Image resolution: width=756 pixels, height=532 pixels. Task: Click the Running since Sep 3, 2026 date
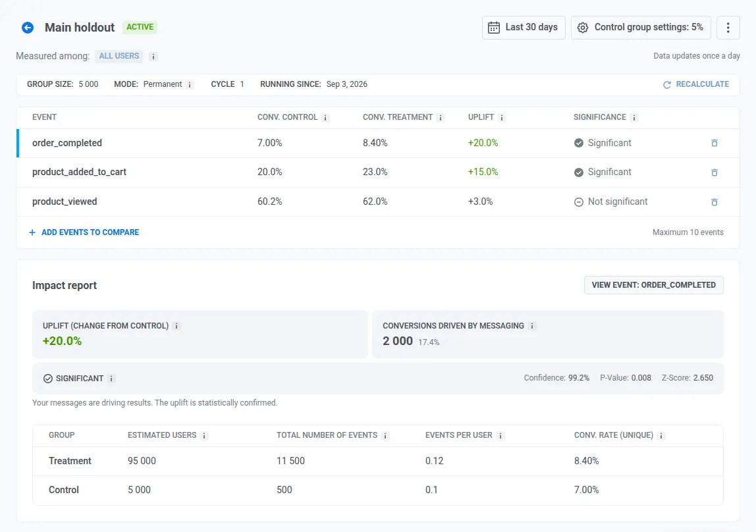click(346, 84)
